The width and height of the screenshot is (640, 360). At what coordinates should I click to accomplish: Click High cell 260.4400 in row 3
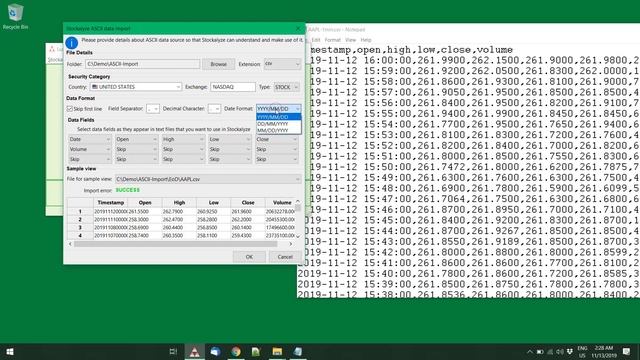[x=179, y=227]
